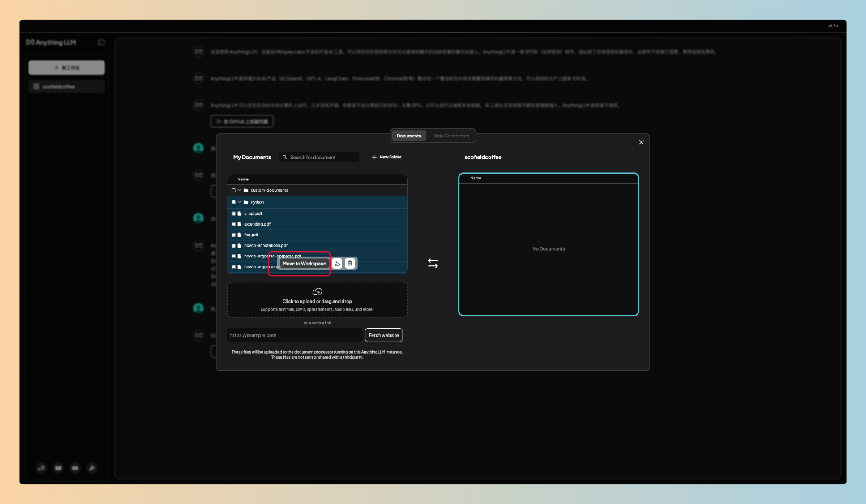Image resolution: width=866 pixels, height=504 pixels.
Task: Click the Fetch website button
Action: coord(383,335)
